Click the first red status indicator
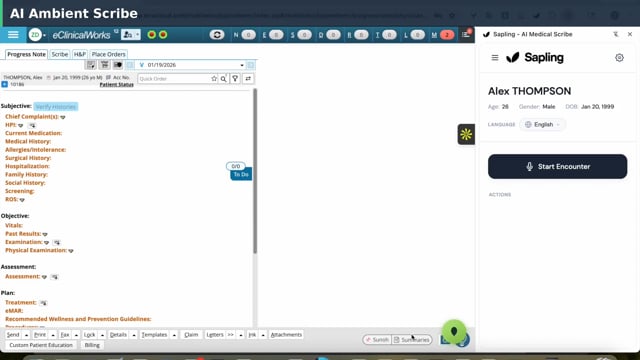The width and height of the screenshot is (640, 360). tap(151, 35)
